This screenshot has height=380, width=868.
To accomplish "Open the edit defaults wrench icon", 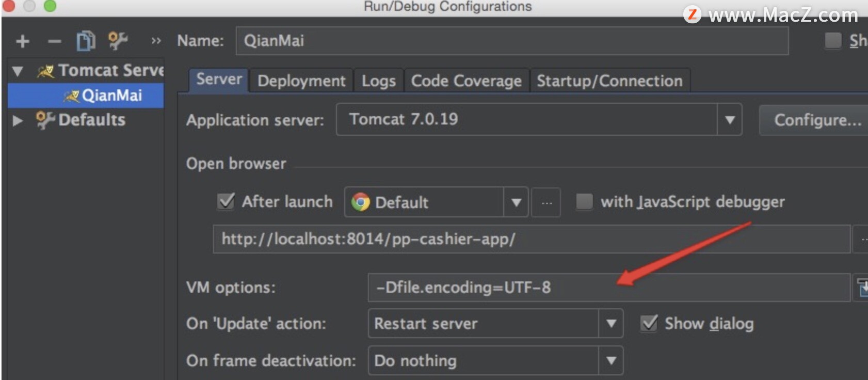I will pyautogui.click(x=118, y=40).
